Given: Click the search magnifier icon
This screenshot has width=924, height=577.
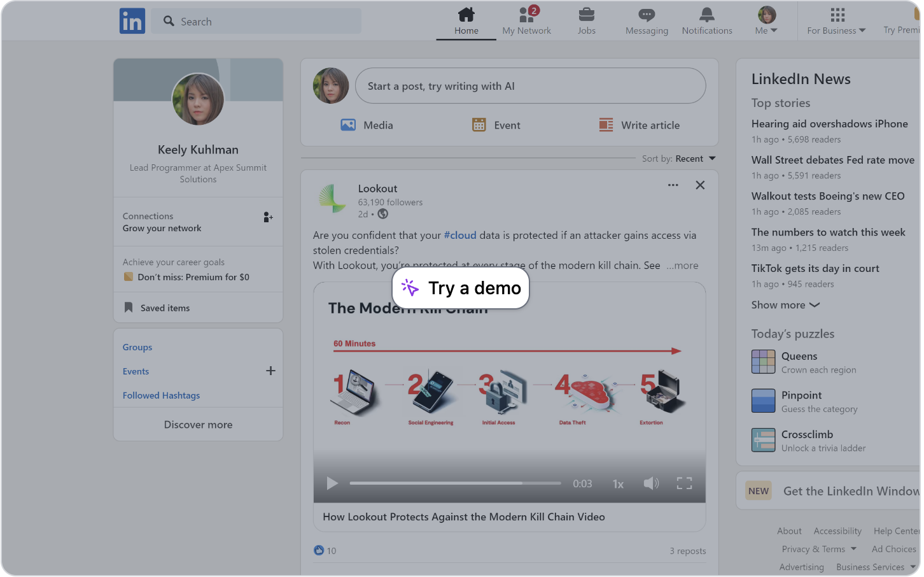Looking at the screenshot, I should tap(169, 21).
